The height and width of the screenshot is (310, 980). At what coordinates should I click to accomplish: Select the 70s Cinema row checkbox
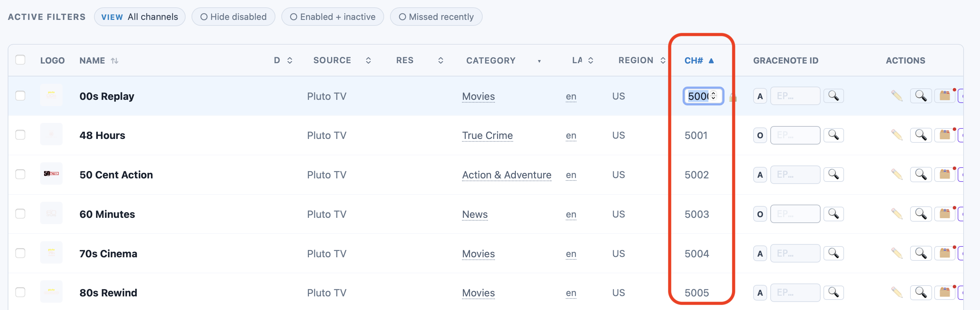click(20, 253)
